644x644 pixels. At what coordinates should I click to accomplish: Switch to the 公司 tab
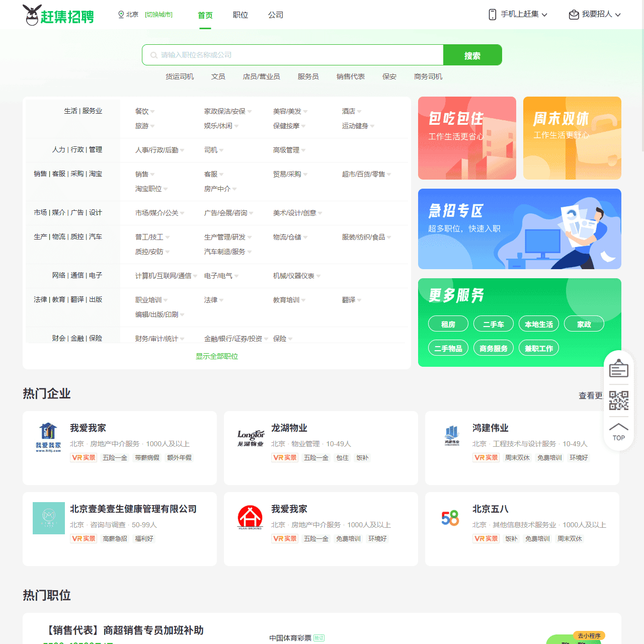pyautogui.click(x=275, y=15)
